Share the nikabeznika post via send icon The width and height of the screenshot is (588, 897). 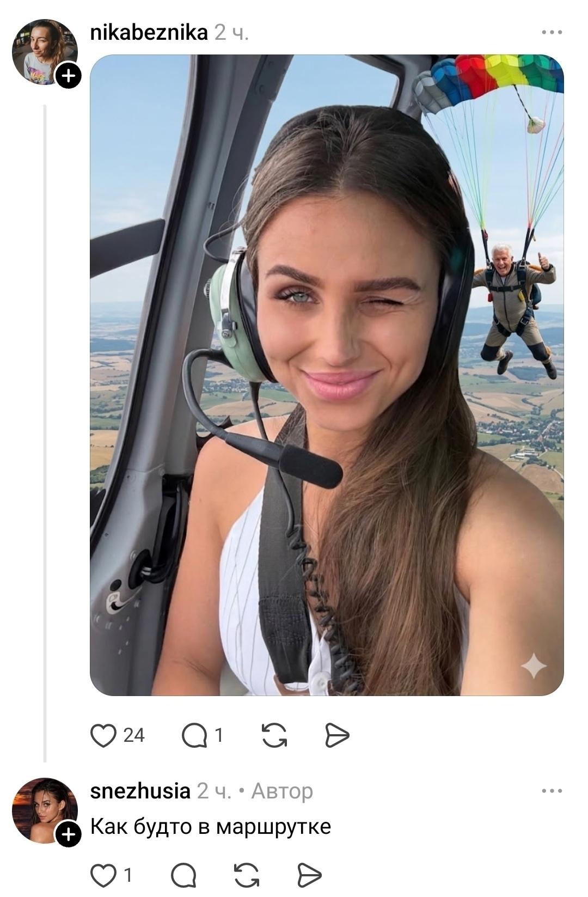tap(337, 735)
